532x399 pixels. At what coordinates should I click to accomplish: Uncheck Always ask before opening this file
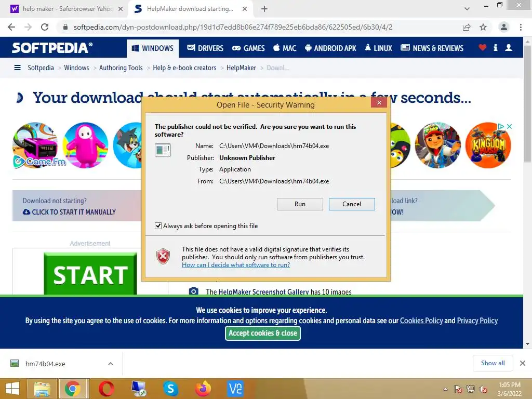(158, 225)
